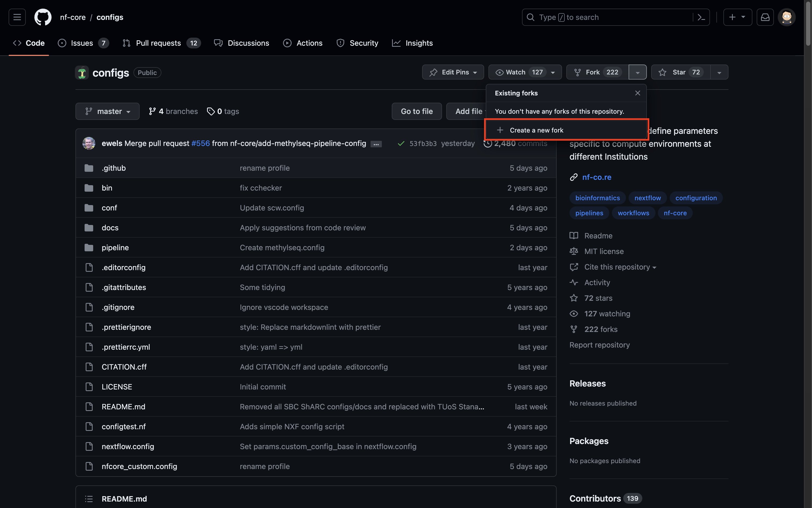Expand the Watch dropdown

525,72
